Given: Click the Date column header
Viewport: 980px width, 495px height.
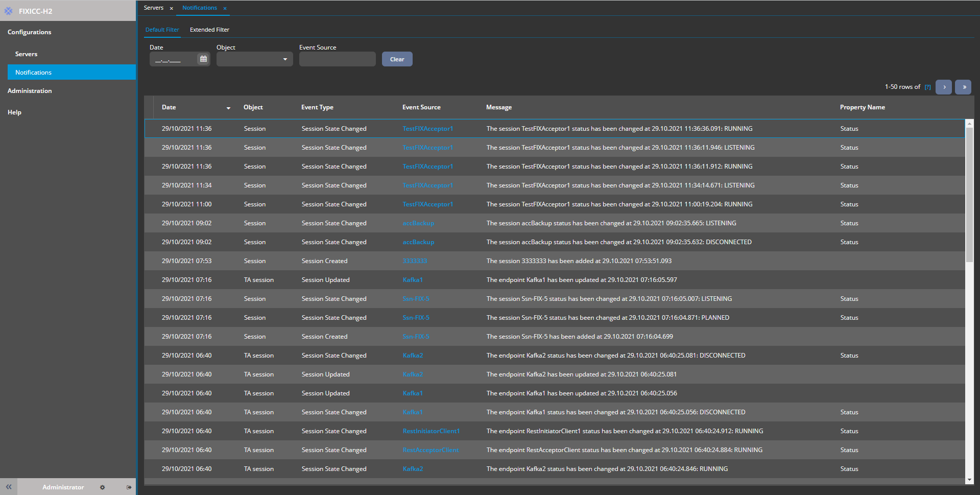Looking at the screenshot, I should coord(169,107).
